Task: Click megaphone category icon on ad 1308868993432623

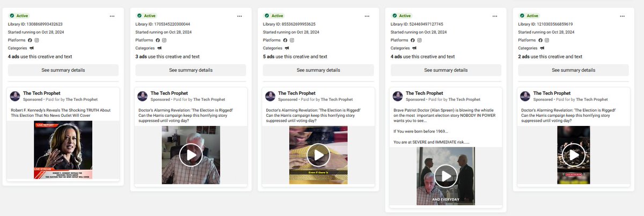Action: (32, 48)
